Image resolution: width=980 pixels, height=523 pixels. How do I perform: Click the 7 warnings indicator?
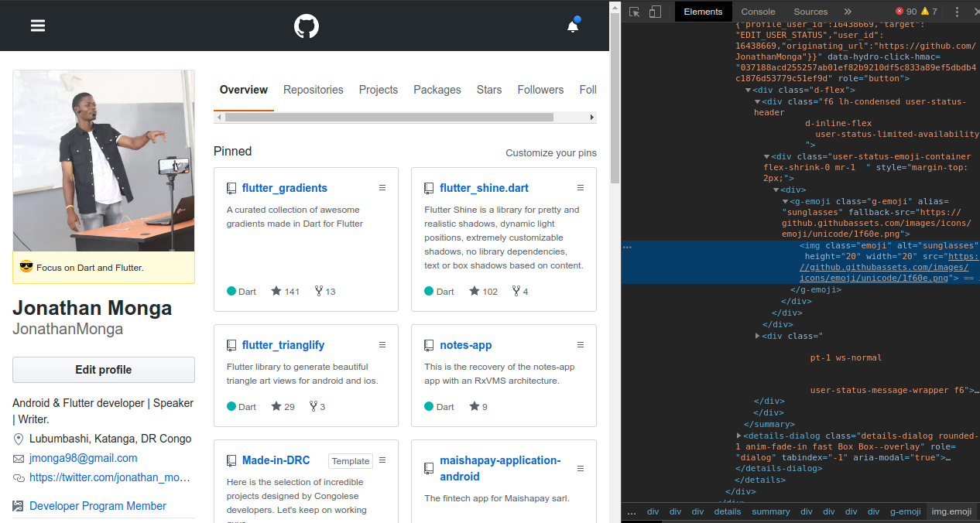(x=929, y=12)
